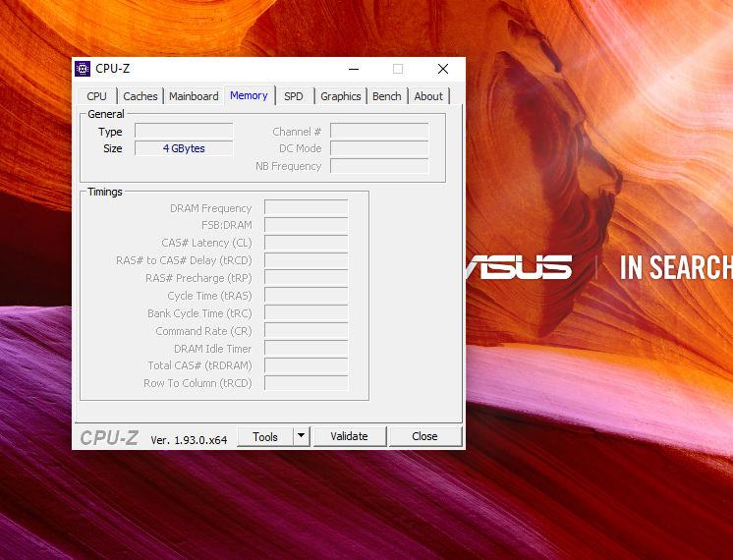The width and height of the screenshot is (733, 560).
Task: Click the Bank Cycle Time (tRC) value box
Action: click(307, 312)
